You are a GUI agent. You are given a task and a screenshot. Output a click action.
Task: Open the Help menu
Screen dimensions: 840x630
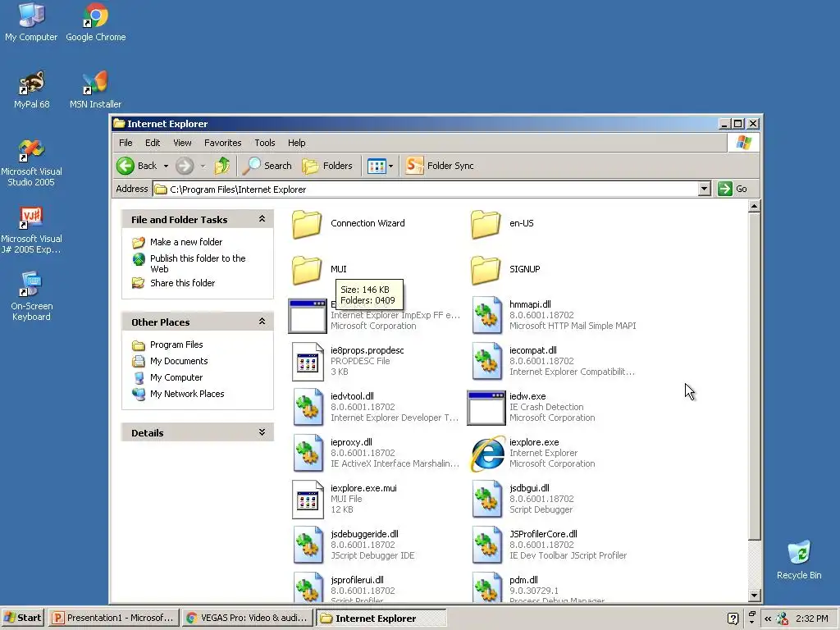[296, 143]
